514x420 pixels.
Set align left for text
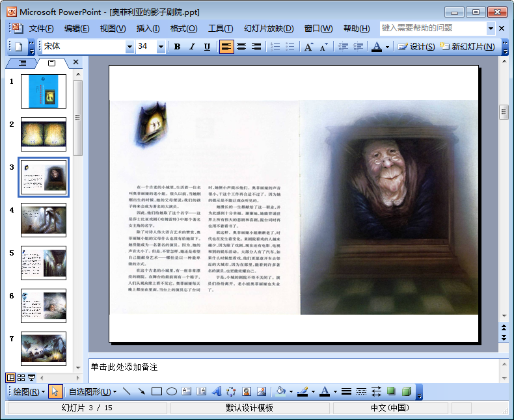coord(226,47)
